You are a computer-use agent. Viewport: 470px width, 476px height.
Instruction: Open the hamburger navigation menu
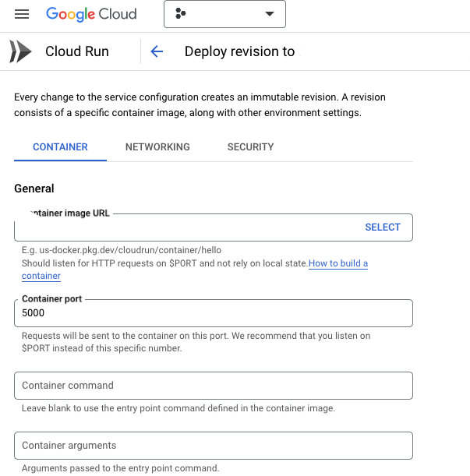[22, 14]
